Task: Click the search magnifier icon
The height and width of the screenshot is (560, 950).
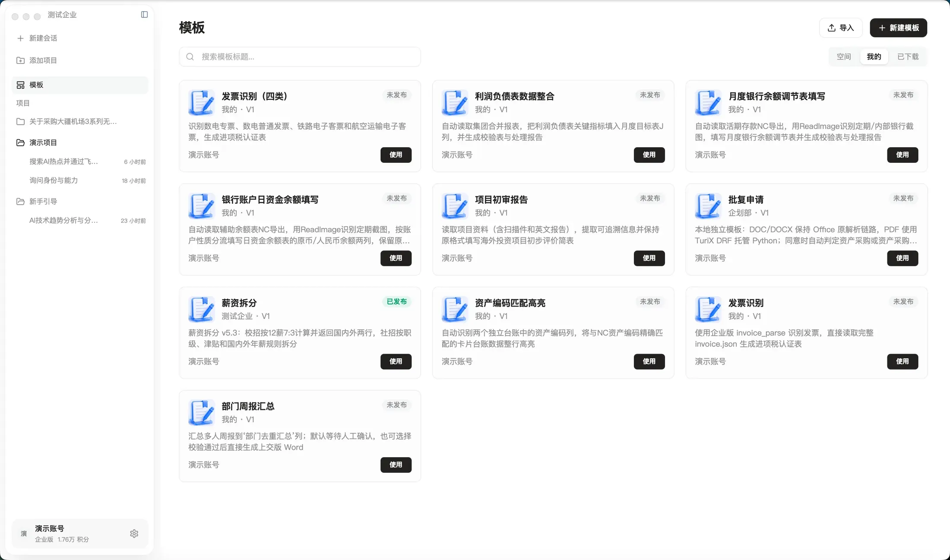Action: pos(190,57)
